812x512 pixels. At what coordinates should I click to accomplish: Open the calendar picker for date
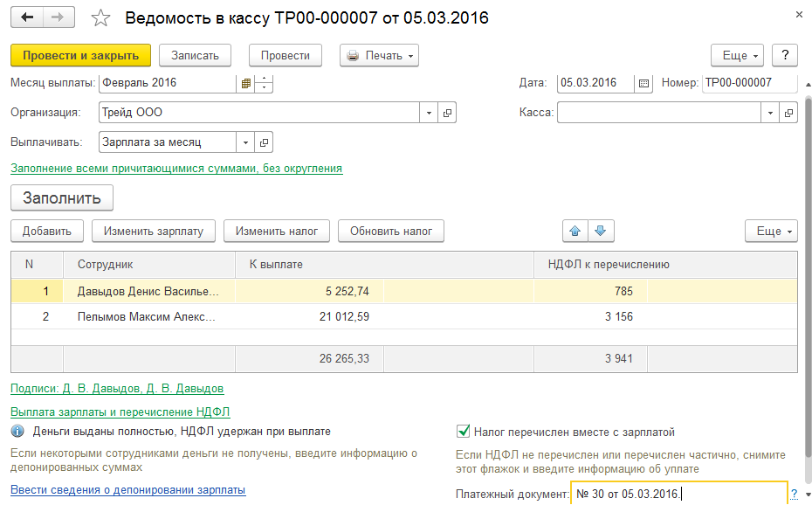[644, 84]
